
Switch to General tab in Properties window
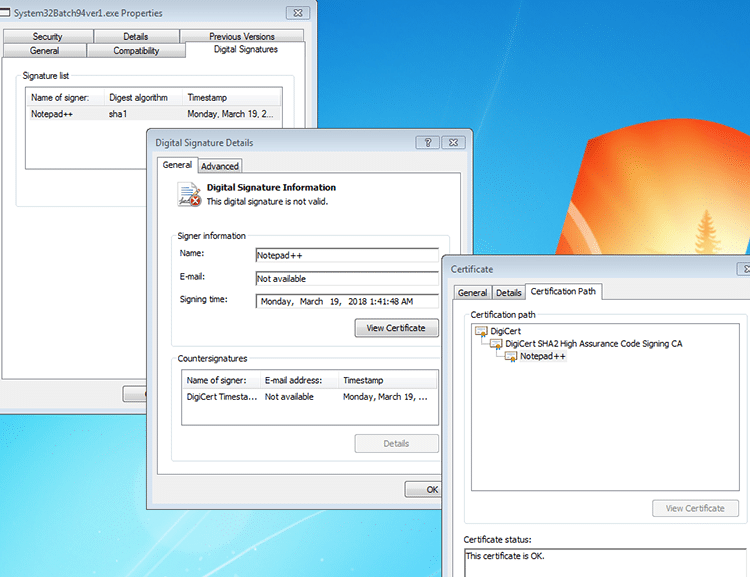[x=44, y=51]
